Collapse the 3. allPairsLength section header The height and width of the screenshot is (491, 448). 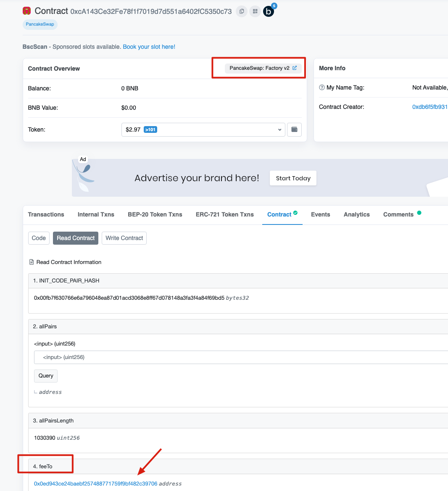pyautogui.click(x=238, y=420)
